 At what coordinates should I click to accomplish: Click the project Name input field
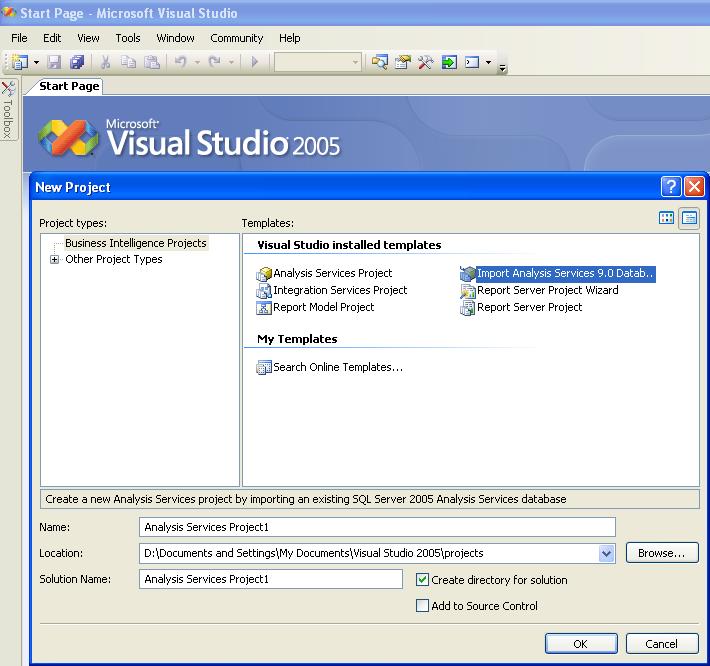[x=377, y=527]
